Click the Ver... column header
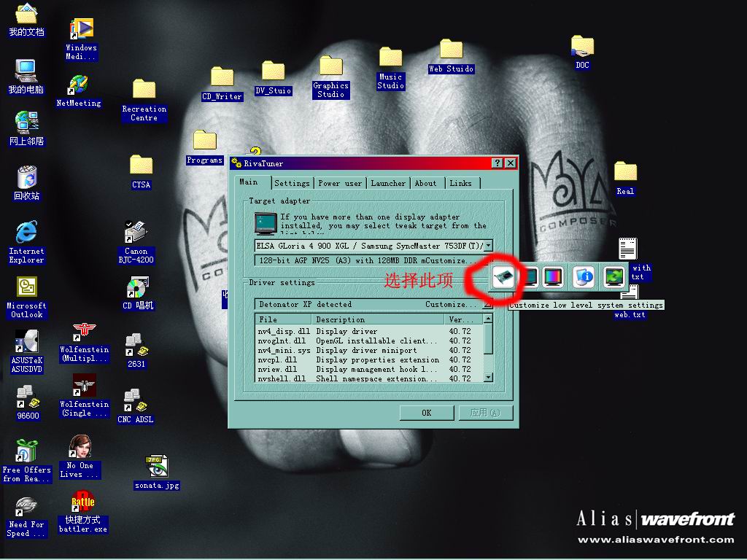This screenshot has height=560, width=747. [x=463, y=319]
